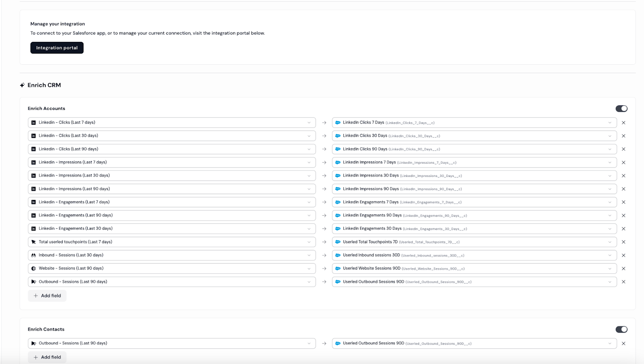Expand Userled Inbound sessions 30D field dropdown
This screenshot has height=364, width=644.
click(x=475, y=255)
